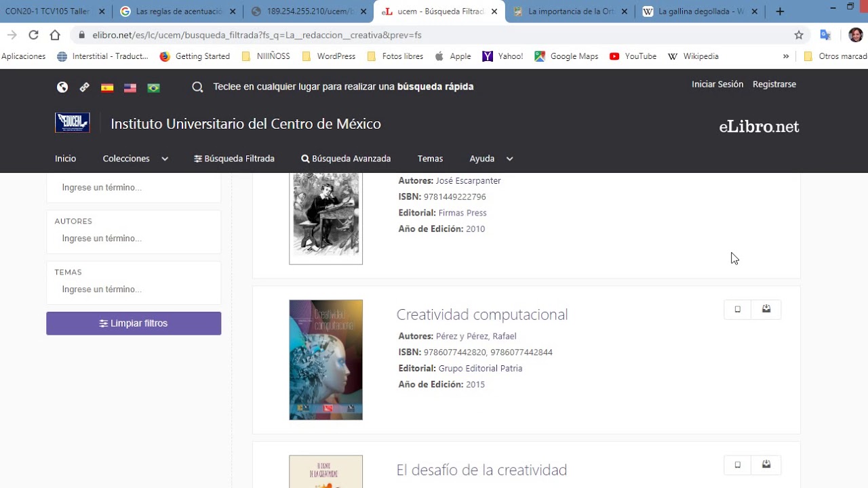Reload the page
This screenshot has height=488, width=868.
(33, 35)
